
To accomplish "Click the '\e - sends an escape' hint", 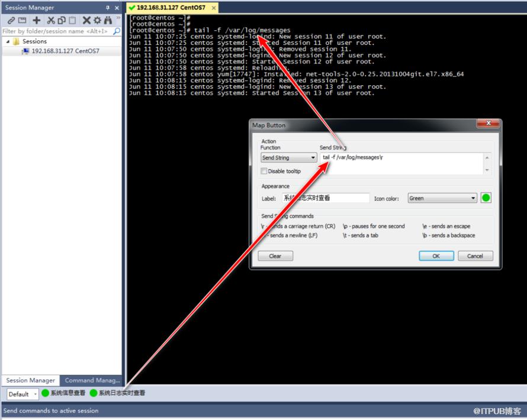I will (446, 227).
